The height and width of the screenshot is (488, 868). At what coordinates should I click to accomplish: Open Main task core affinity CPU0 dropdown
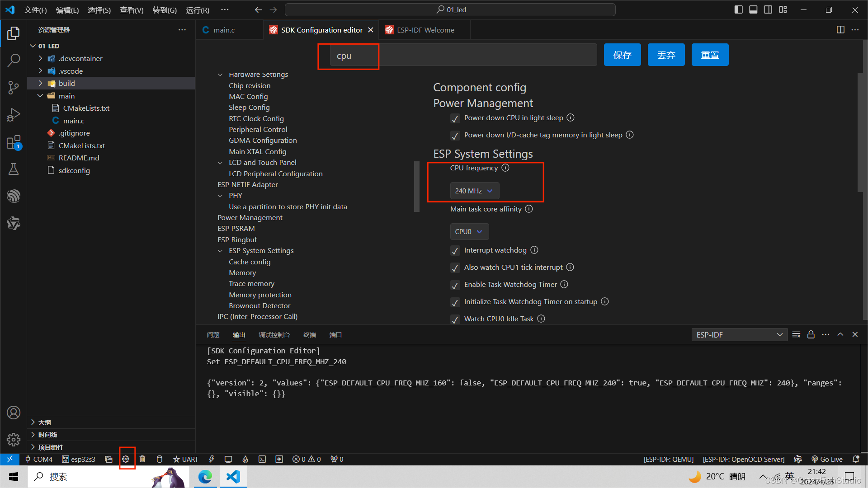pyautogui.click(x=469, y=231)
